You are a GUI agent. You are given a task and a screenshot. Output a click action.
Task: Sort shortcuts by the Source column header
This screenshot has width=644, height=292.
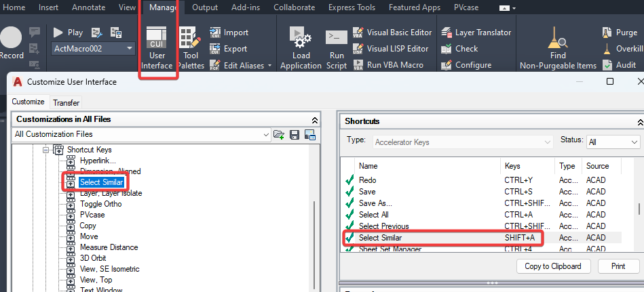601,166
